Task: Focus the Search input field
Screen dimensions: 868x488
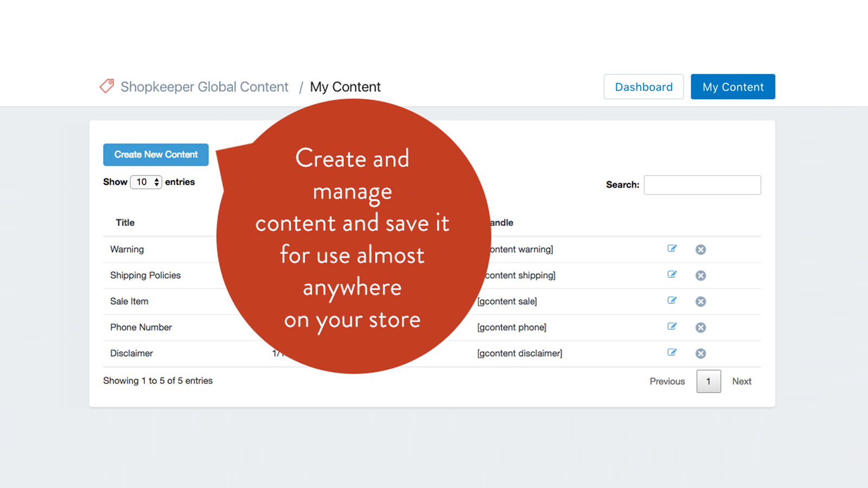Action: point(702,185)
